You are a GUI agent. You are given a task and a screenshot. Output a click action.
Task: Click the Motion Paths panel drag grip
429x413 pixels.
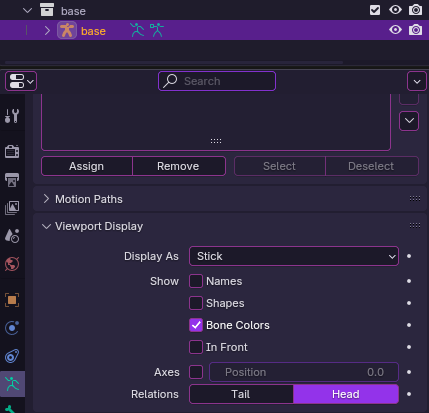tap(415, 199)
